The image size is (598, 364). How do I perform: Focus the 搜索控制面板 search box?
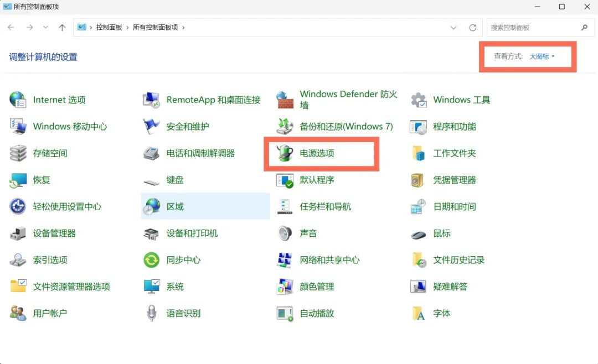click(x=540, y=28)
